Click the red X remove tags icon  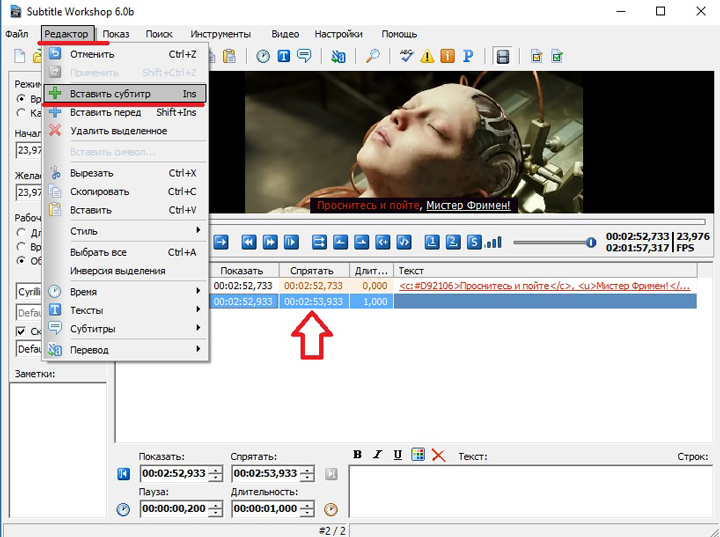(437, 455)
